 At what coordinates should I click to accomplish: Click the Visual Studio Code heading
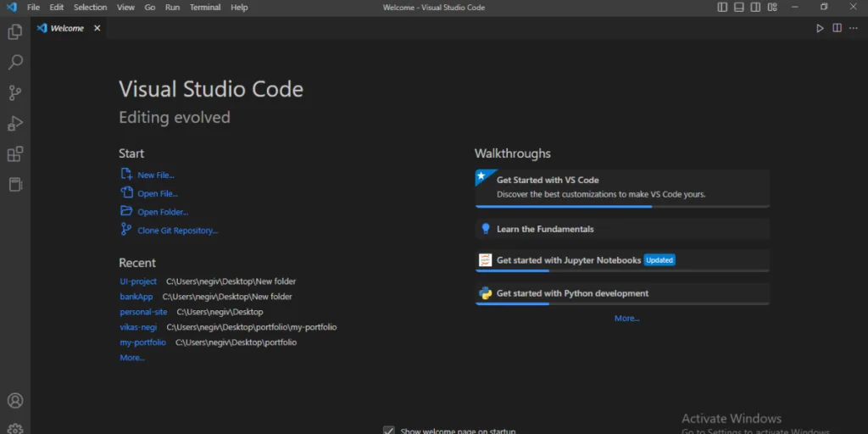211,89
